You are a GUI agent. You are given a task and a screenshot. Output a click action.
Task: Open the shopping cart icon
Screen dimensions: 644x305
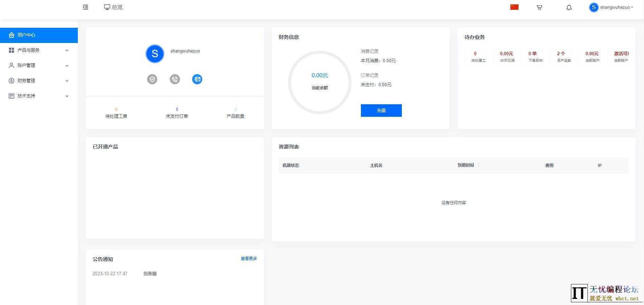539,7
